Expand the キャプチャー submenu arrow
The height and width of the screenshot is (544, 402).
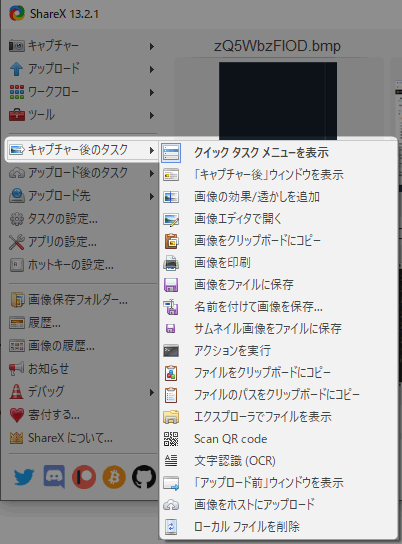(x=152, y=46)
